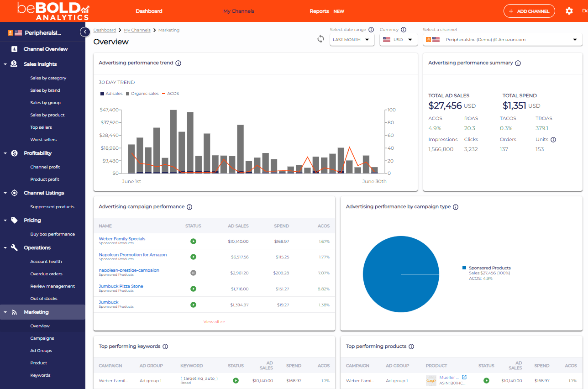
Task: Show info for Advertising performance summary
Action: [518, 63]
